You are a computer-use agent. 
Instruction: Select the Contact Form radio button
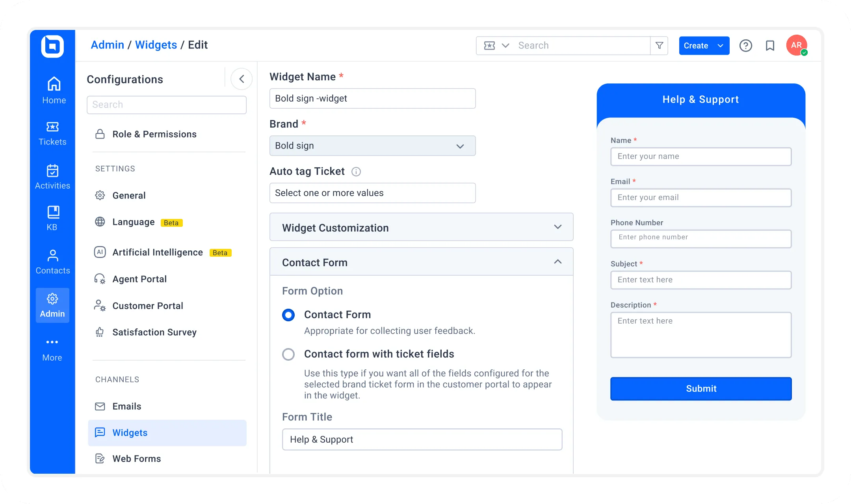[289, 314]
